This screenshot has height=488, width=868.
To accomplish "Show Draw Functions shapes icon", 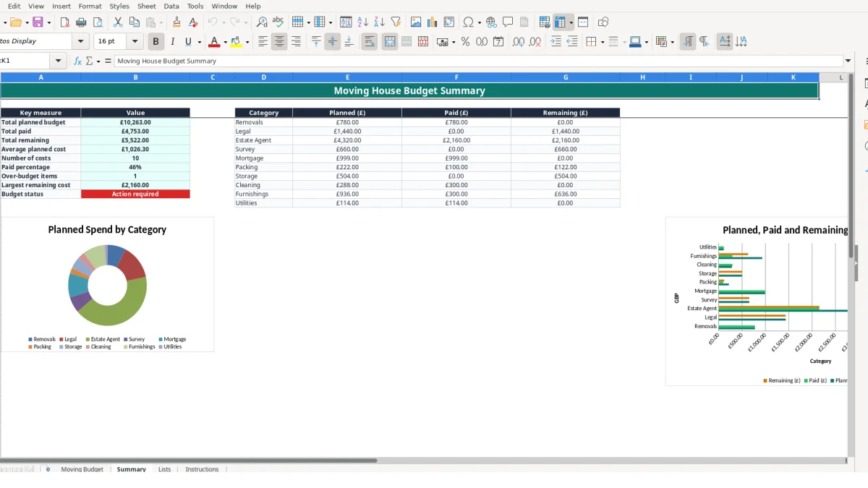I will click(x=603, y=22).
